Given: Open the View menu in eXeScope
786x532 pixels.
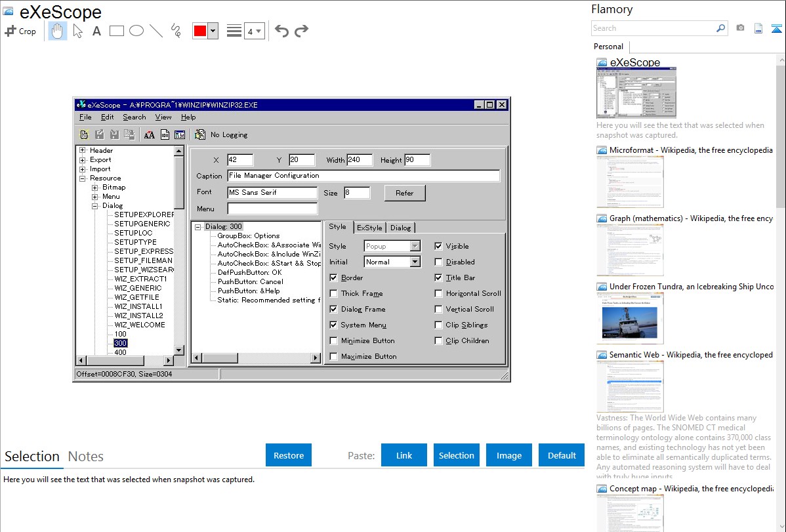Looking at the screenshot, I should (x=163, y=117).
